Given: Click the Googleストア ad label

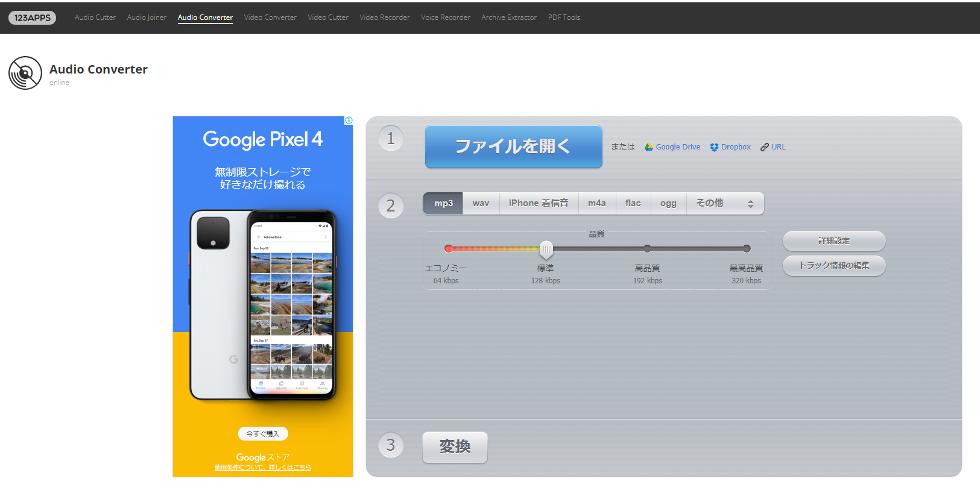Looking at the screenshot, I should [263, 457].
